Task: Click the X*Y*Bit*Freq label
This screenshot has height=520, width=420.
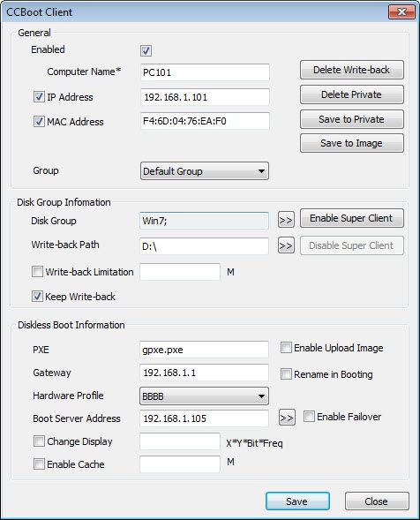Action: pyautogui.click(x=255, y=443)
